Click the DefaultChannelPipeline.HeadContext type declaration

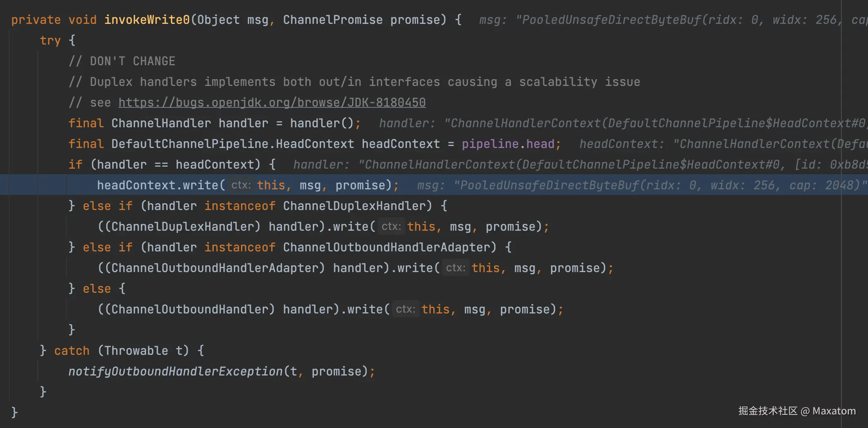pos(232,144)
